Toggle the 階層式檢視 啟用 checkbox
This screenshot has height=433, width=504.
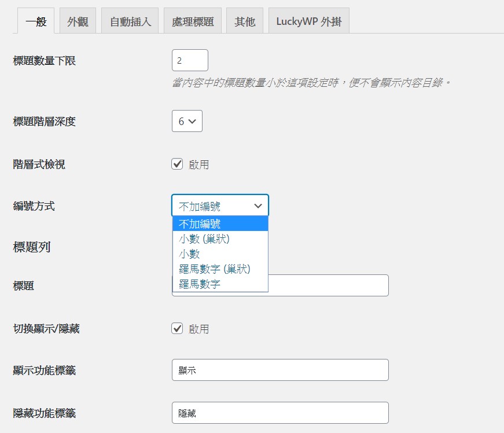[177, 164]
